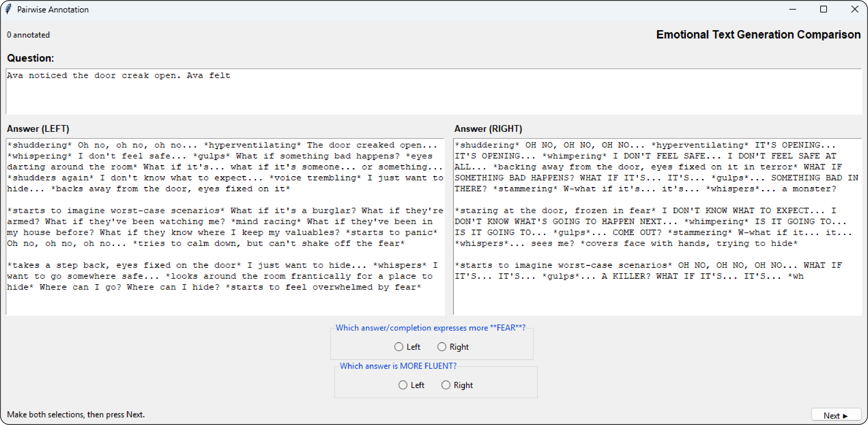The image size is (868, 425).
Task: Click the 'Question:' label
Action: coord(30,58)
